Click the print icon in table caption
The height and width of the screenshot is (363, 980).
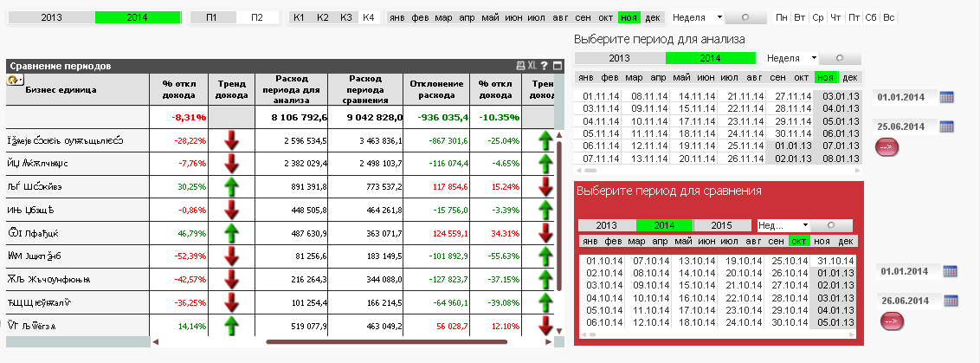coord(519,66)
